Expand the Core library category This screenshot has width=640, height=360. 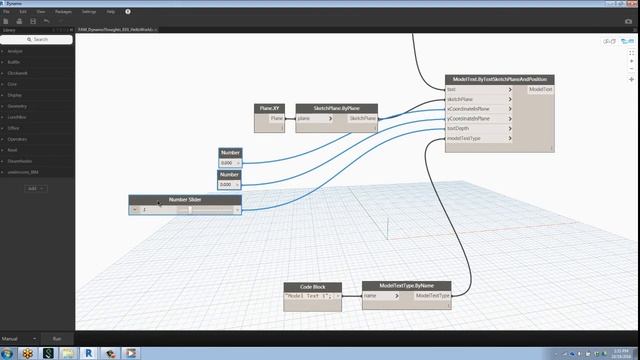point(12,84)
